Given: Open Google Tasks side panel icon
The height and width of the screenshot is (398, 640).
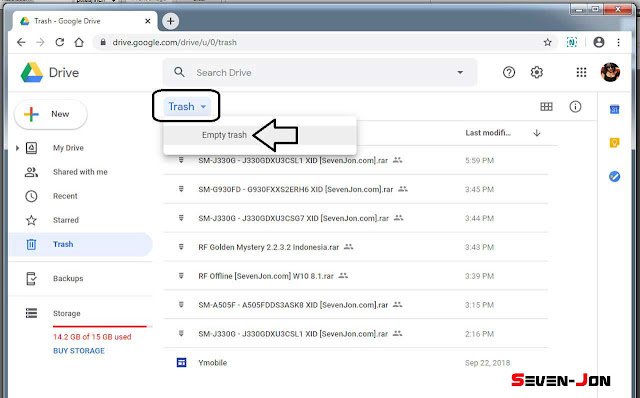Looking at the screenshot, I should tap(614, 176).
